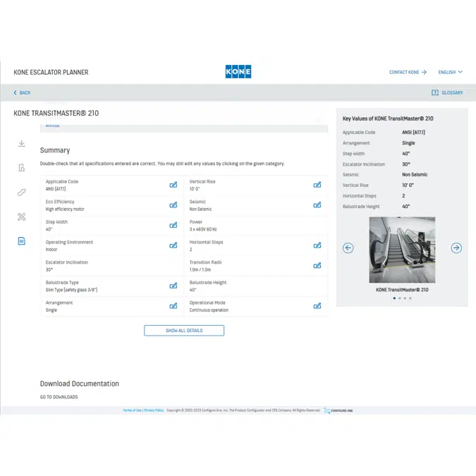Image resolution: width=476 pixels, height=476 pixels.
Task: Click KONE Escalator Planner header title
Action: (x=51, y=72)
